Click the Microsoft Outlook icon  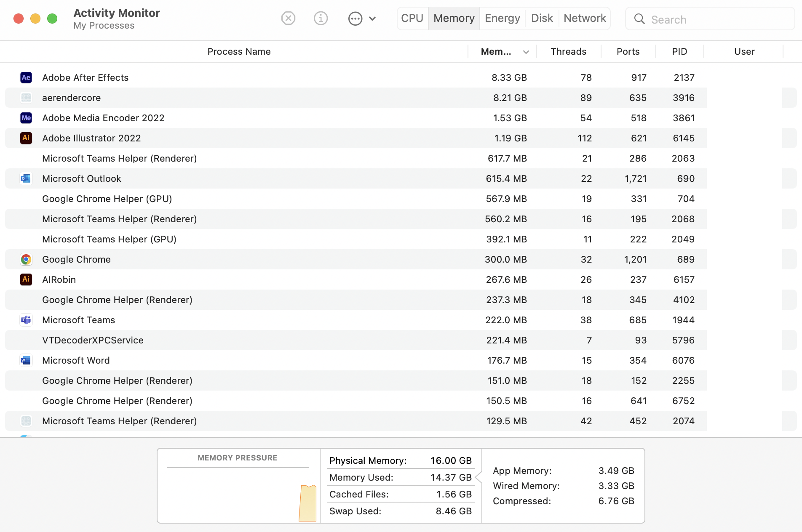(26, 178)
